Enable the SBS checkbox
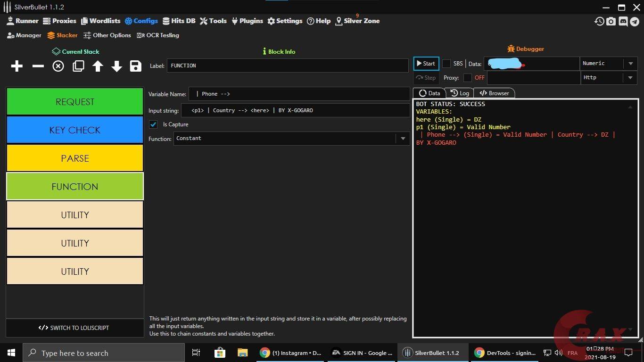The height and width of the screenshot is (362, 644). click(x=446, y=64)
